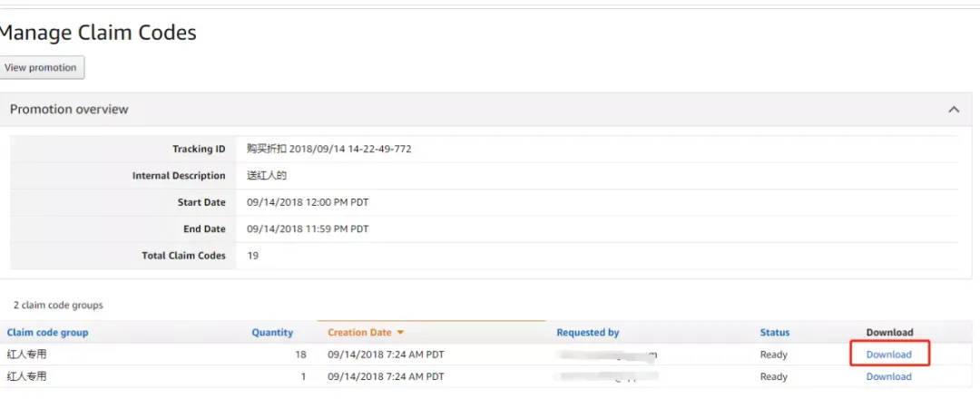The height and width of the screenshot is (399, 980).
Task: Click the Start Date label
Action: click(201, 202)
